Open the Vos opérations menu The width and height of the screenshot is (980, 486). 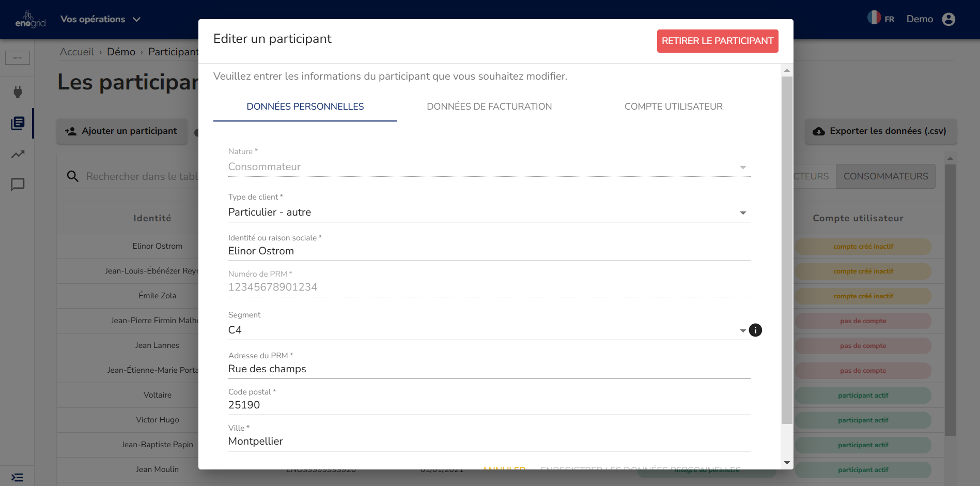100,19
